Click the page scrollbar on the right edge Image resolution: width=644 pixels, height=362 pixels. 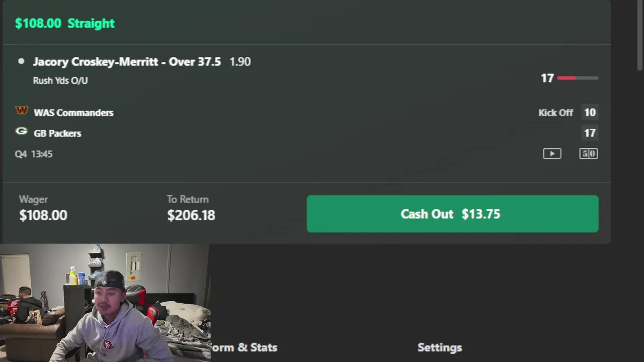click(x=639, y=35)
